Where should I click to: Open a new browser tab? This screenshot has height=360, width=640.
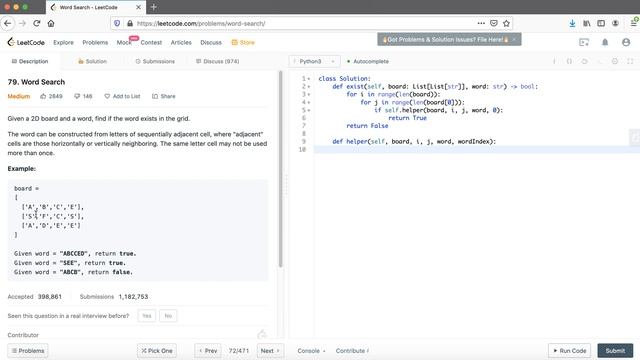click(153, 7)
